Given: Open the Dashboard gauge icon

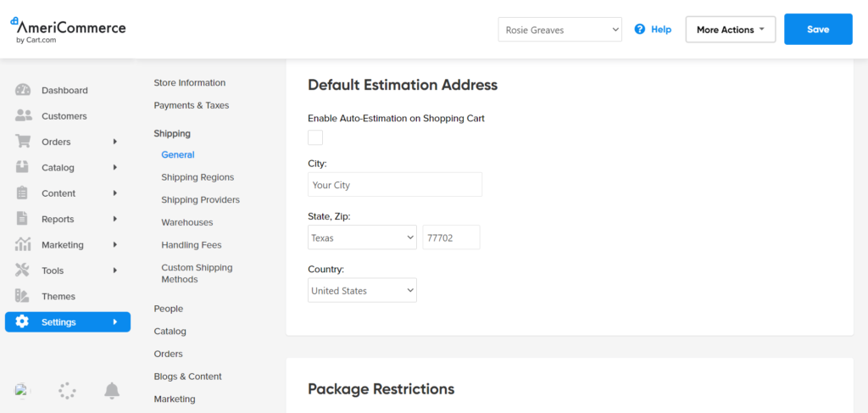Looking at the screenshot, I should (23, 90).
